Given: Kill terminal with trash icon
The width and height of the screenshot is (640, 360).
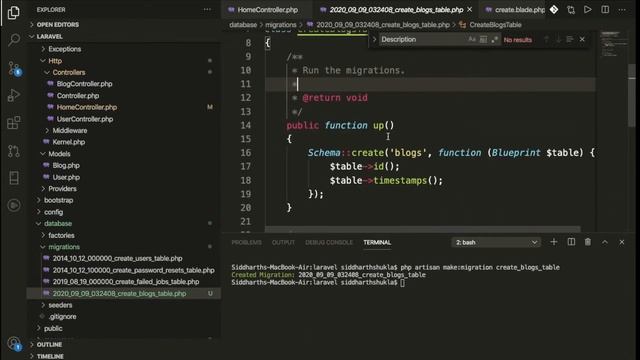Looking at the screenshot, I should coord(588,242).
